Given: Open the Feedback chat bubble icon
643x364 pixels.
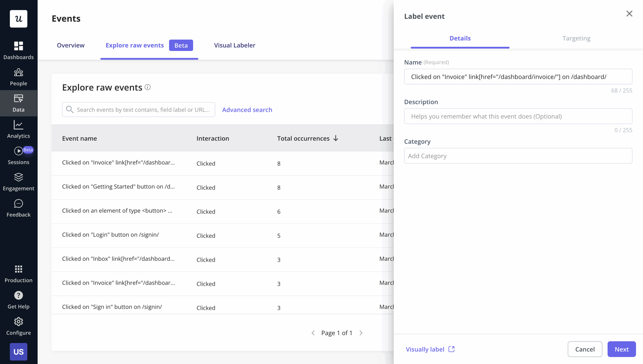Looking at the screenshot, I should [18, 204].
